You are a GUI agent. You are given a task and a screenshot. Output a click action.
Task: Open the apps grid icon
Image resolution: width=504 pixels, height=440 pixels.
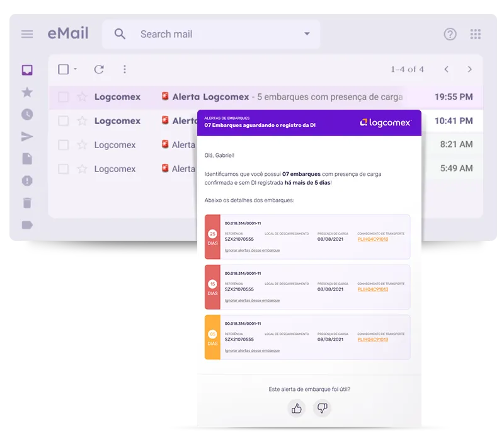(476, 34)
